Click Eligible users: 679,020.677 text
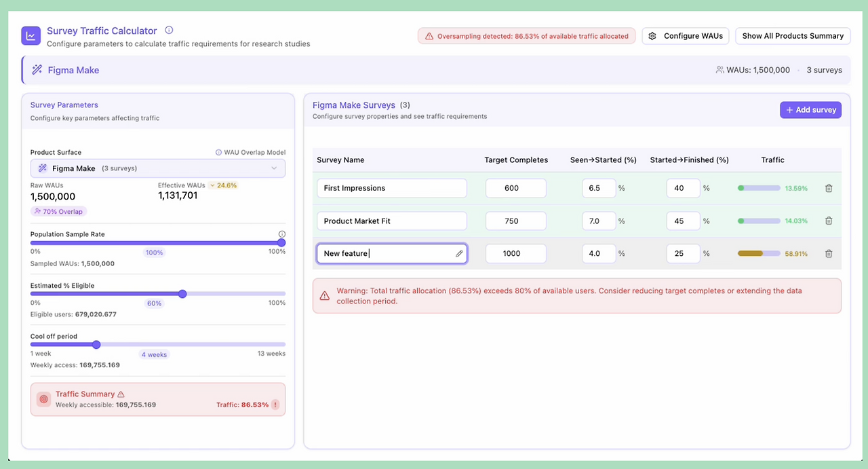 pos(73,314)
